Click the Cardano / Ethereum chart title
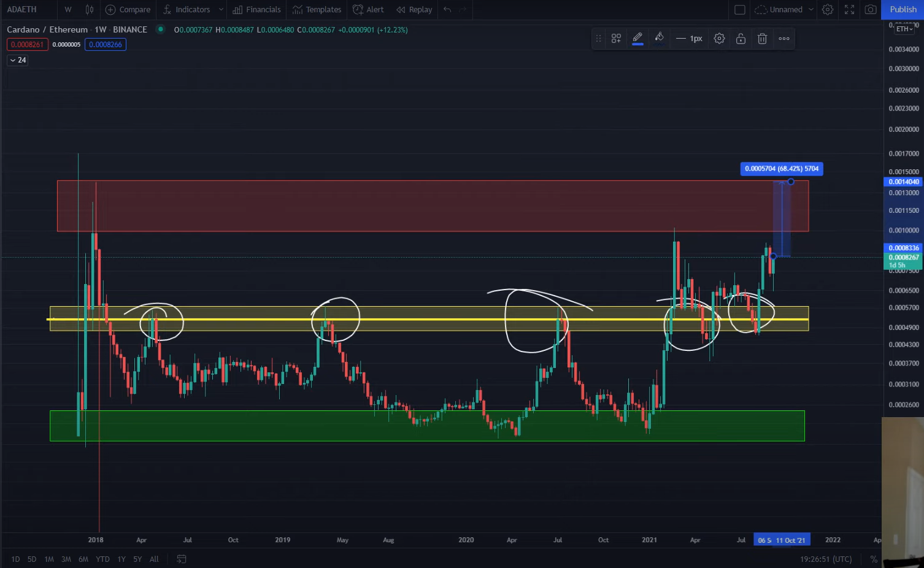Screen dimensions: 924x568 tap(77, 29)
